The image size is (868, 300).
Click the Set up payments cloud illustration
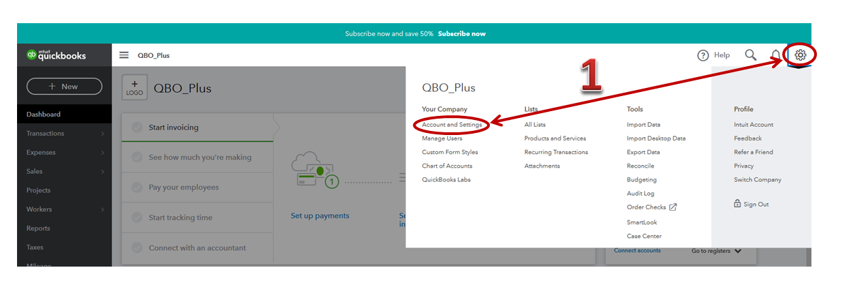coord(315,170)
